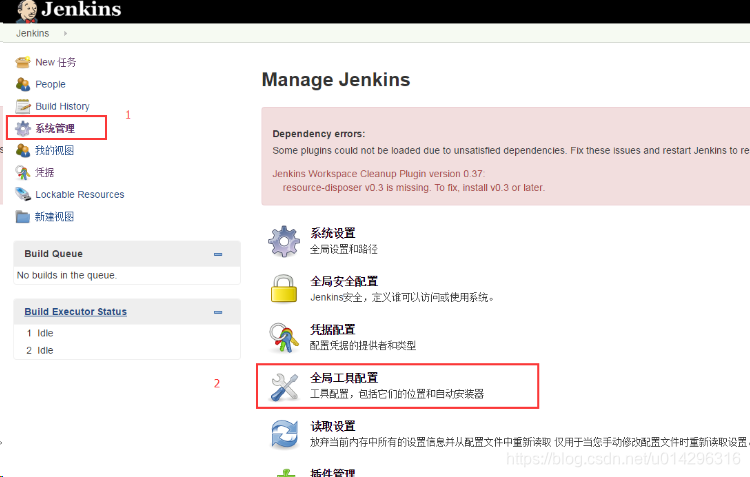
Task: Click the Build History notepad icon
Action: pos(22,106)
